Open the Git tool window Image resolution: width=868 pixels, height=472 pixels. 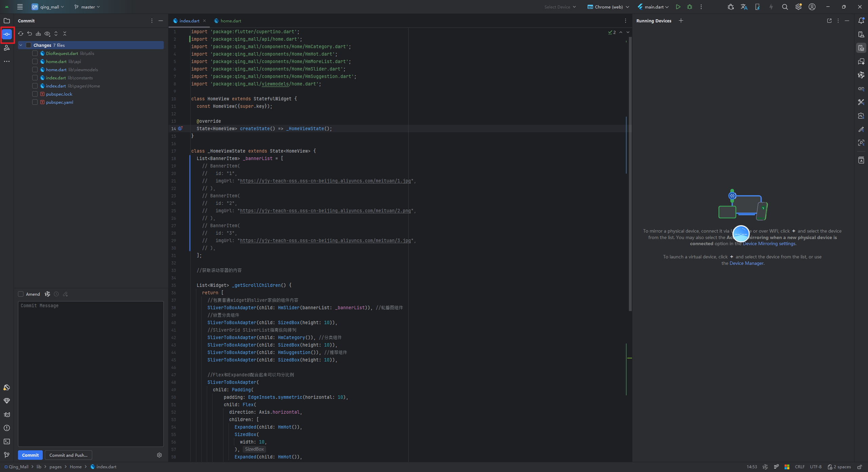coord(7,455)
